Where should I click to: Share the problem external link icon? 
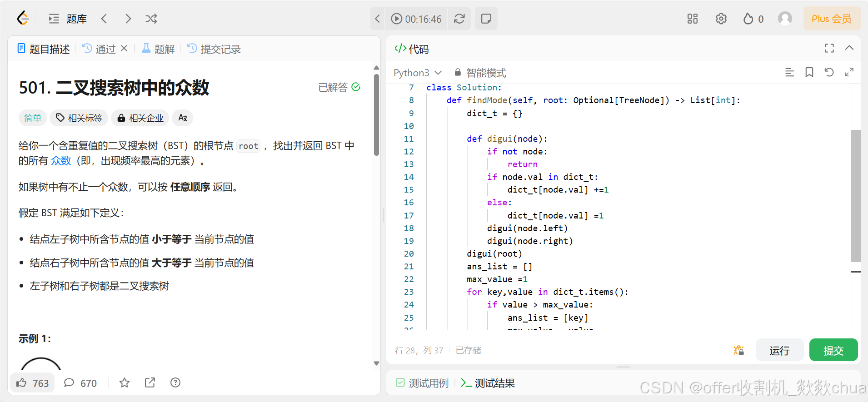tap(150, 383)
